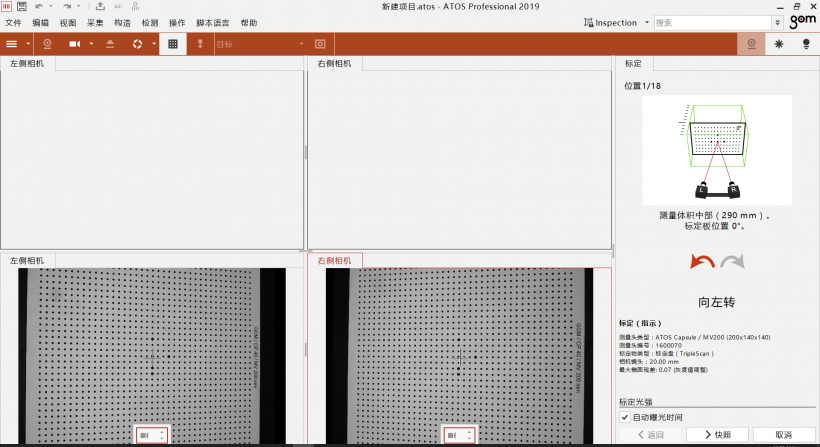Click the sun brightness icon at top right
Screen dimensions: 820x447
pyautogui.click(x=779, y=44)
